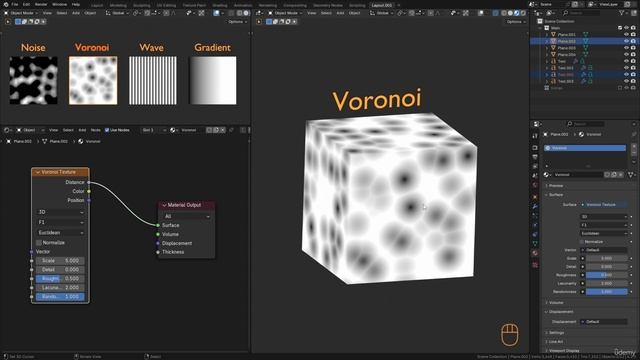Viewport: 640px width, 360px height.
Task: Hide Plane.003 using its eye icon
Action: point(626,48)
